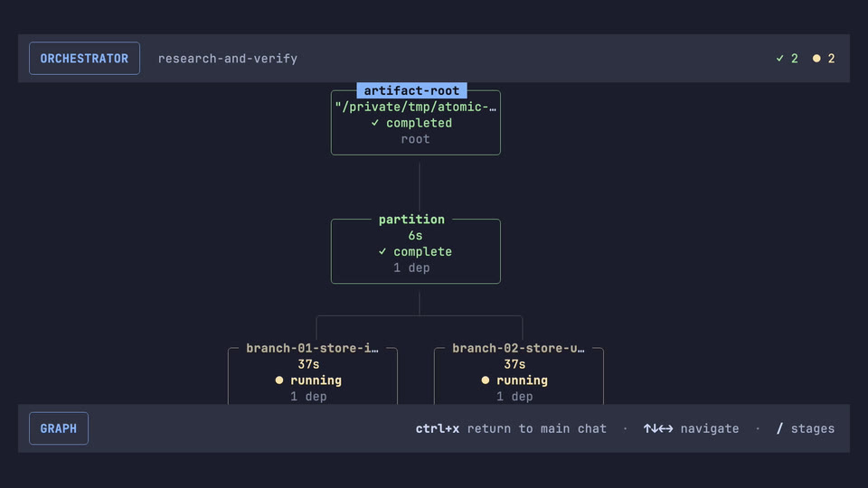Click the partition complete status
Viewport: 868px width, 488px height.
point(416,252)
